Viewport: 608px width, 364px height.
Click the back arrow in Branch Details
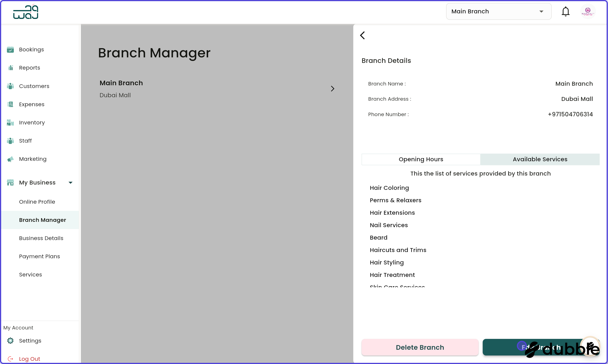[x=363, y=35]
